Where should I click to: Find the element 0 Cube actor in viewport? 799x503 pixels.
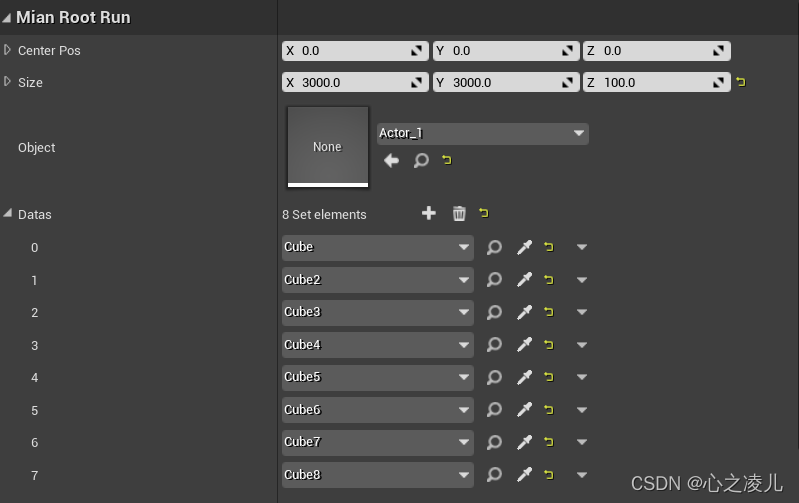pos(494,248)
